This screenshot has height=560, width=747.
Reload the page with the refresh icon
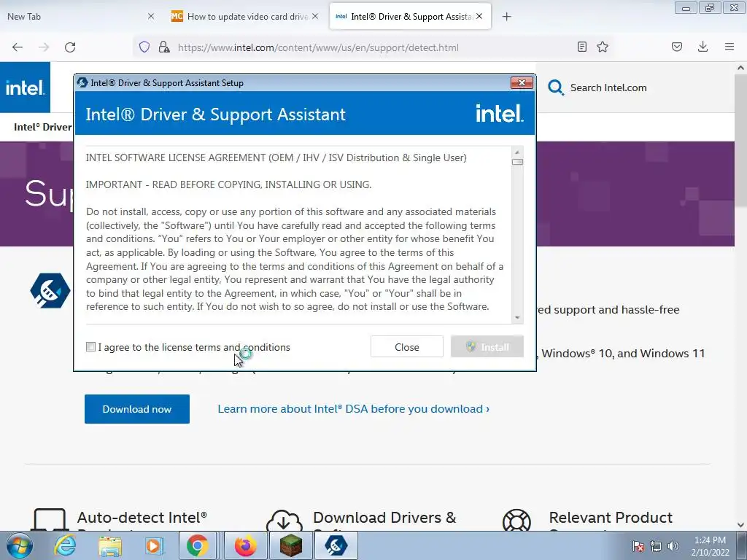[70, 47]
